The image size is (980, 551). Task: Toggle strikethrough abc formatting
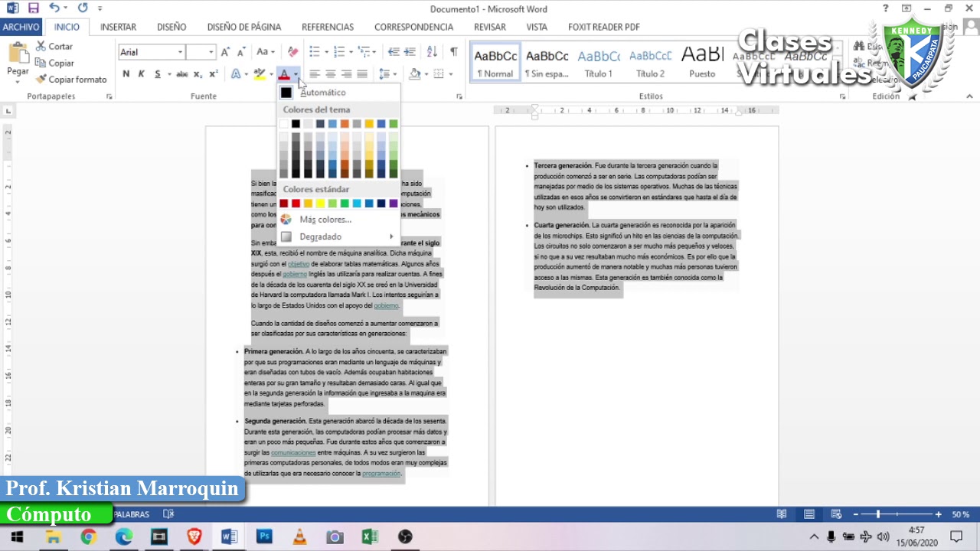pos(182,74)
